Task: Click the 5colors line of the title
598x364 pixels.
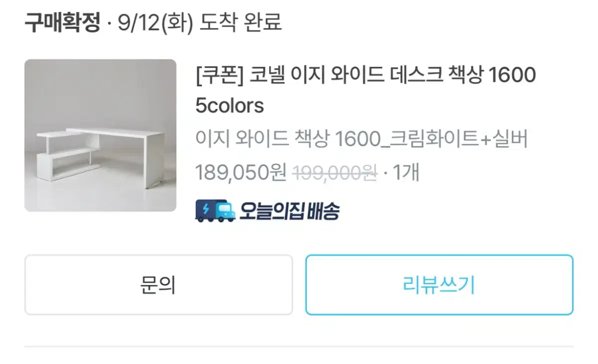Action: [230, 106]
